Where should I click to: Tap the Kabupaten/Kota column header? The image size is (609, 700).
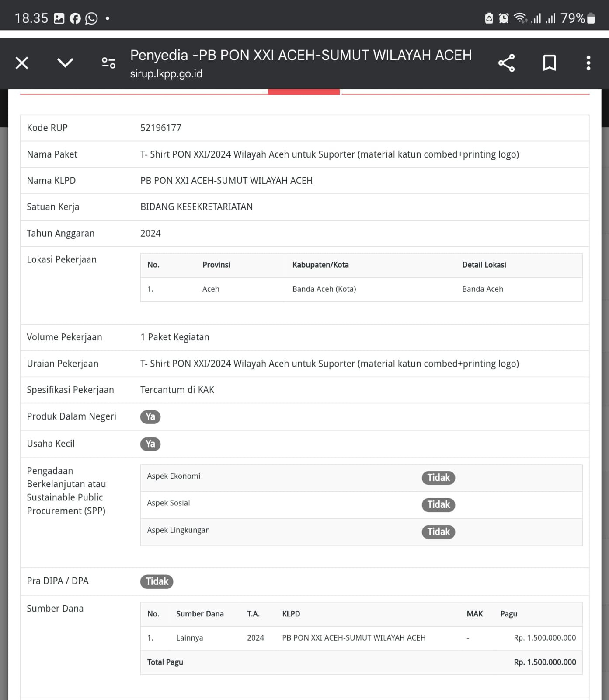[x=320, y=265]
